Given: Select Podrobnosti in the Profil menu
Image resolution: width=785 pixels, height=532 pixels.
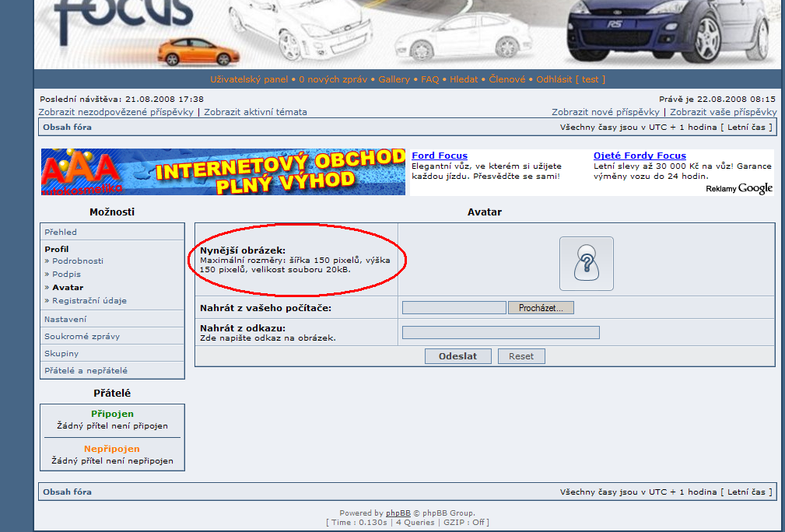Looking at the screenshot, I should [x=78, y=261].
